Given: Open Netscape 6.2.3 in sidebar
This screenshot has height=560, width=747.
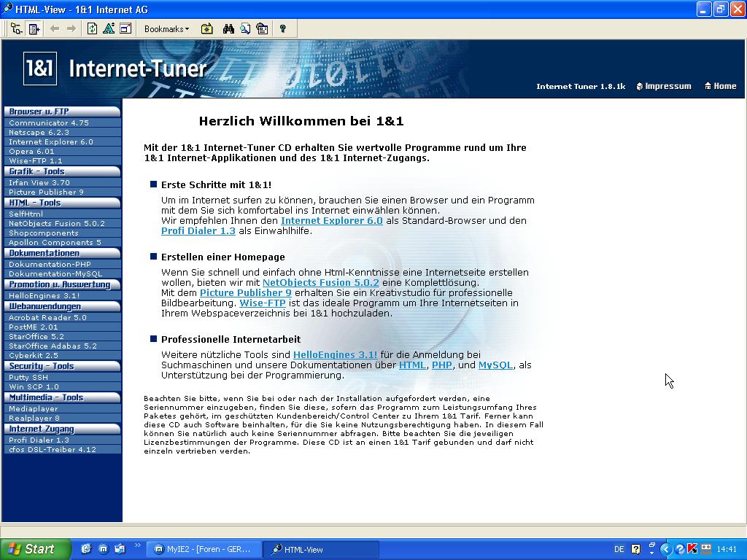Looking at the screenshot, I should (62, 133).
